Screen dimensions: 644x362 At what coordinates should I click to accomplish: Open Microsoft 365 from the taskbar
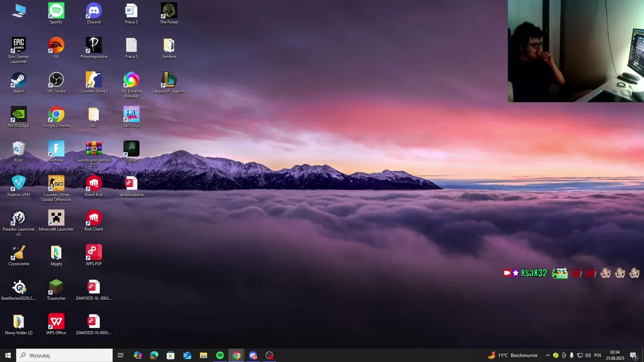click(137, 355)
